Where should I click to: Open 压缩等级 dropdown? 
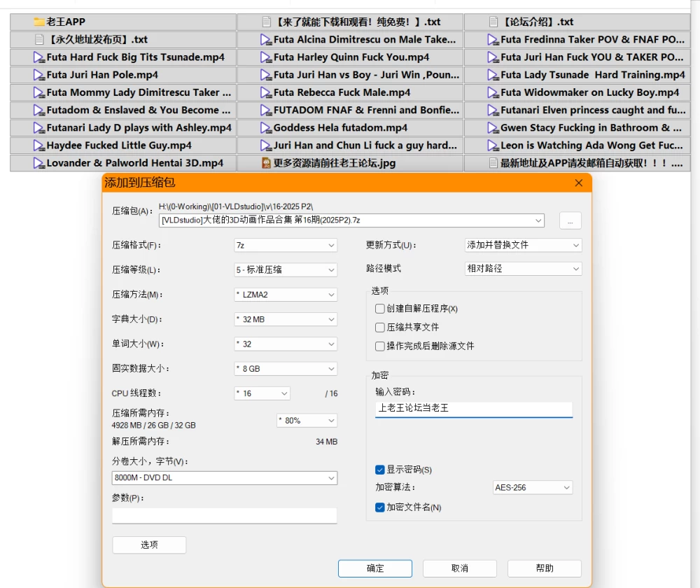coord(286,269)
